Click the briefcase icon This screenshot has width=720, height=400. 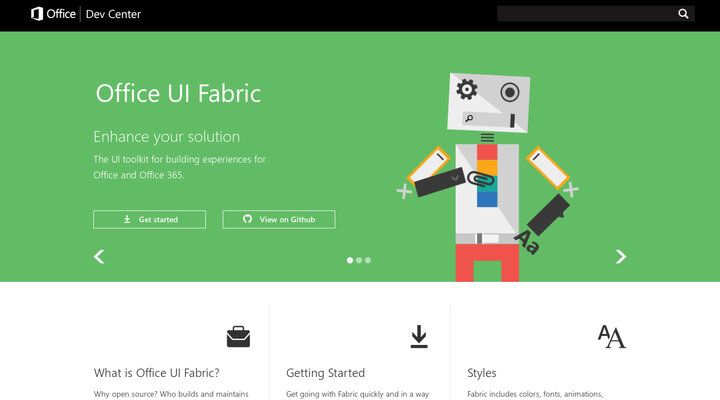(x=238, y=337)
